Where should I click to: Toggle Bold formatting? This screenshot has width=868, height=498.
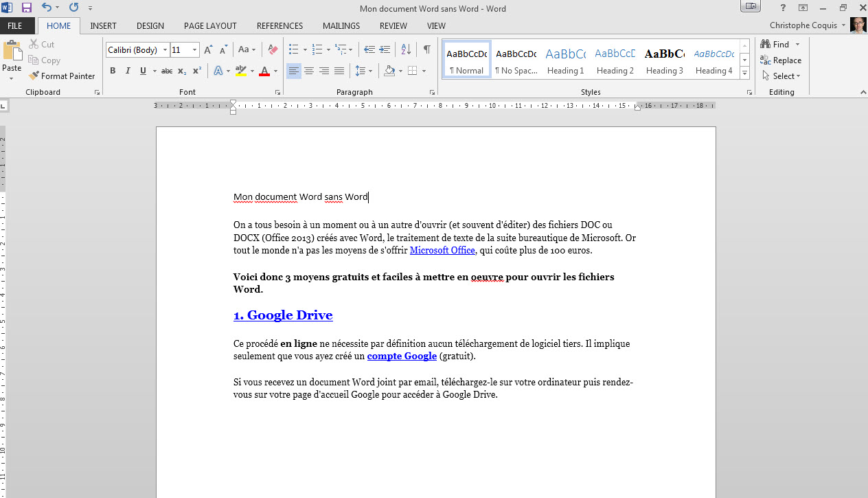(x=113, y=71)
